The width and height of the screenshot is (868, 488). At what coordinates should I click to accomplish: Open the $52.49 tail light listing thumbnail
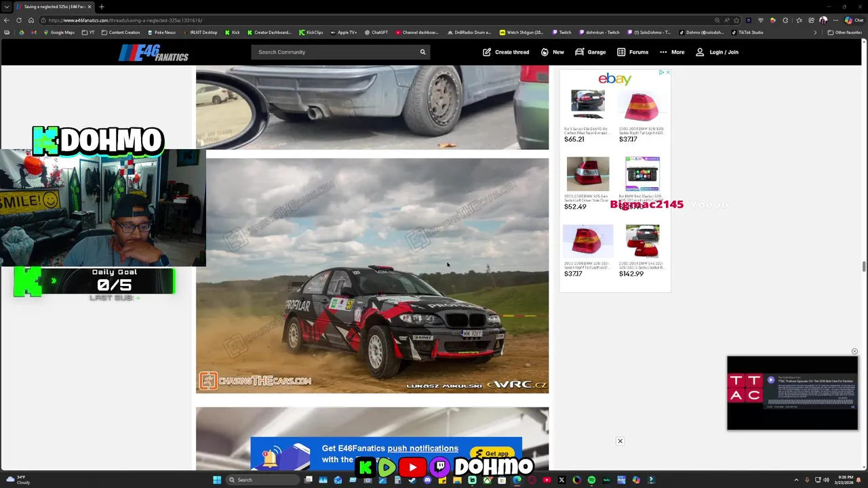tap(588, 174)
